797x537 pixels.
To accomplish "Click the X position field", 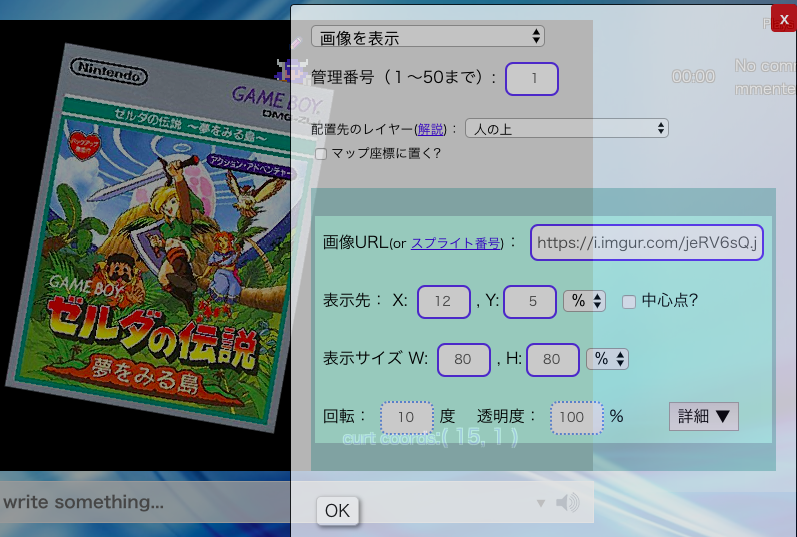I will tap(444, 301).
